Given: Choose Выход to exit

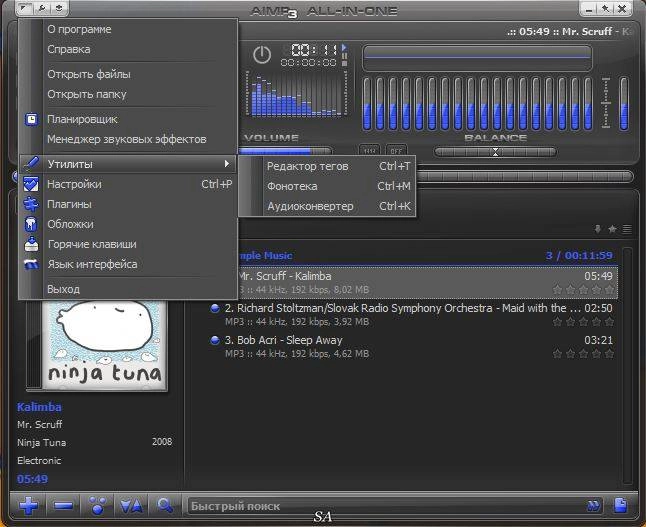Looking at the screenshot, I should tap(128, 289).
